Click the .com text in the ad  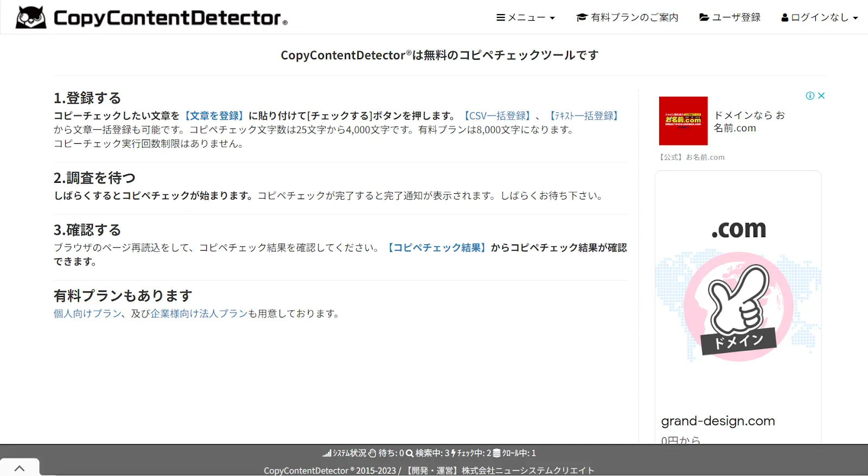(x=738, y=229)
